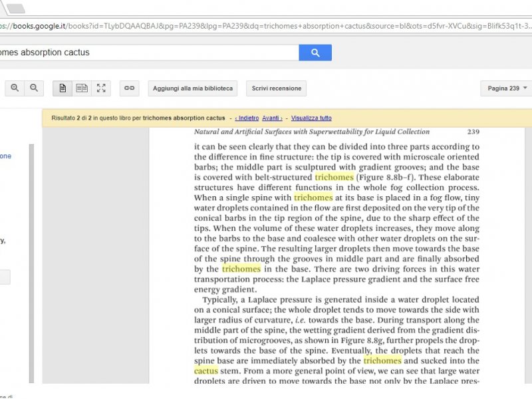Open the Pagina 239 dropdown

[x=507, y=88]
